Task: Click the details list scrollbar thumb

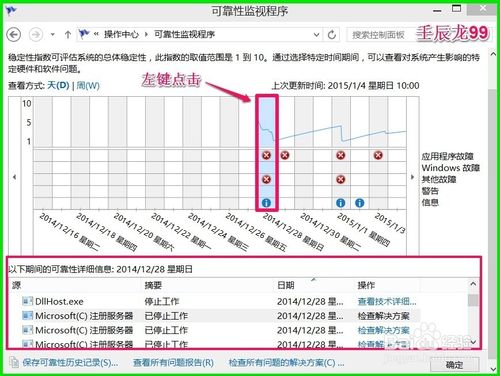Action: (473, 300)
